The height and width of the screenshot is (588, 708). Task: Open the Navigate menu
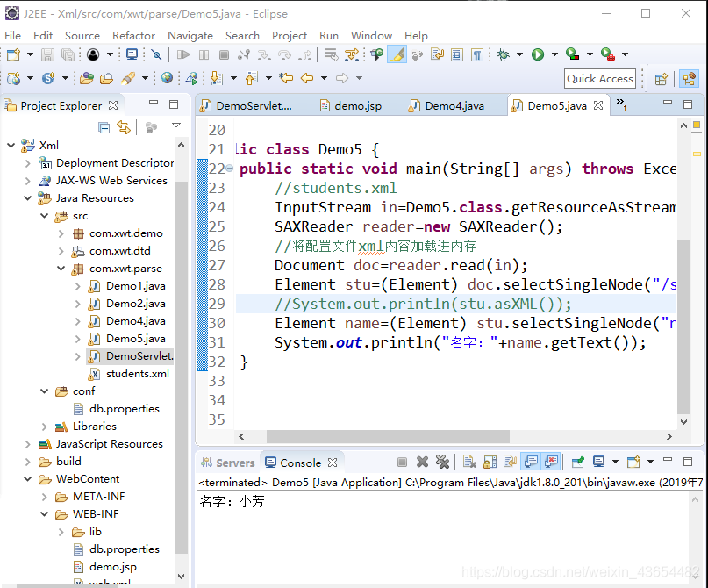(x=190, y=36)
